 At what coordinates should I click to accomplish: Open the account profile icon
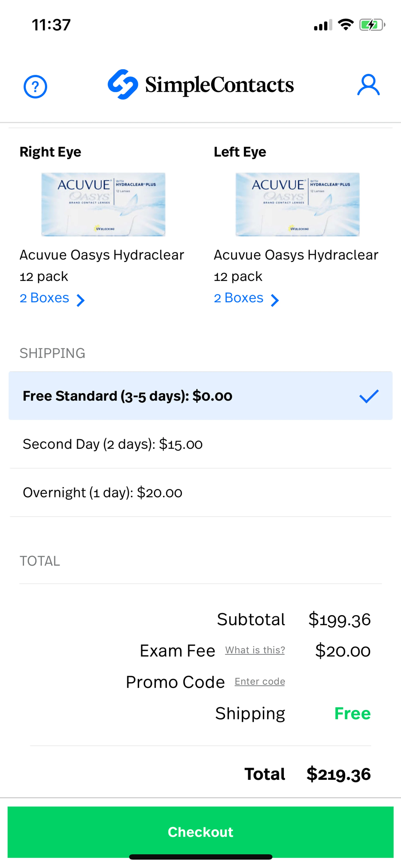tap(368, 85)
